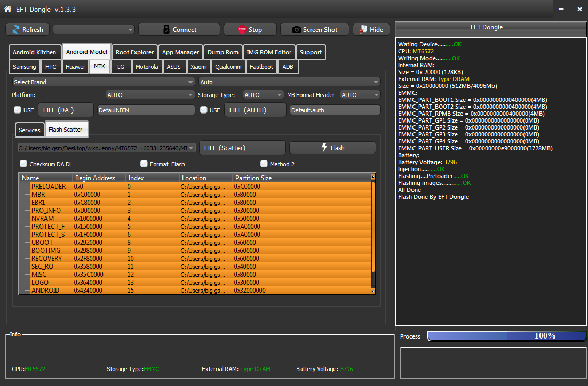
Task: Select the LG brand tab
Action: pos(121,67)
